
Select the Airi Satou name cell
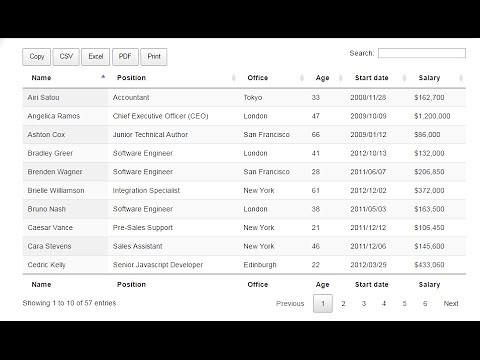pos(65,98)
